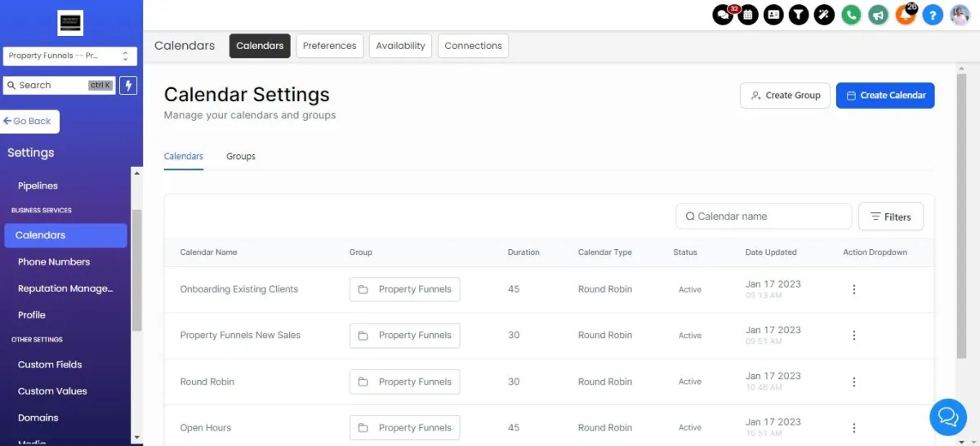This screenshot has height=446, width=980.
Task: Click the lightning quick actions button
Action: (x=127, y=85)
